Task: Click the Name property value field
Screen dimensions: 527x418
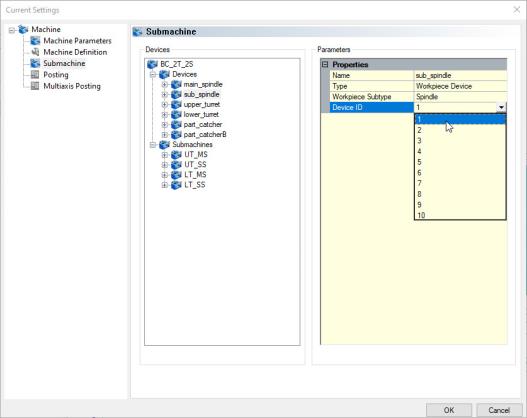Action: [460, 75]
